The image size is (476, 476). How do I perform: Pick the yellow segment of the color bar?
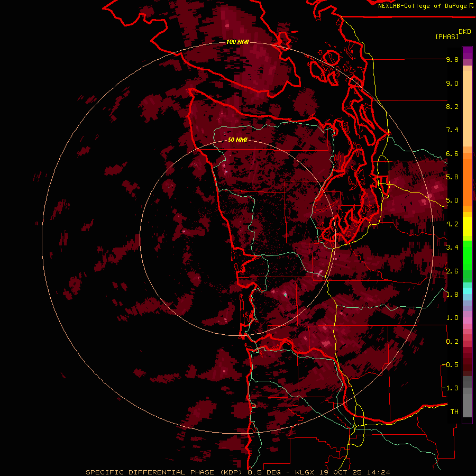tap(467, 226)
